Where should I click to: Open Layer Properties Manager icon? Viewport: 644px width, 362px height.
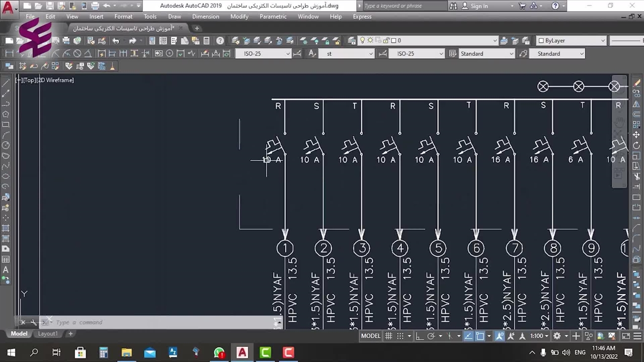pos(235,41)
